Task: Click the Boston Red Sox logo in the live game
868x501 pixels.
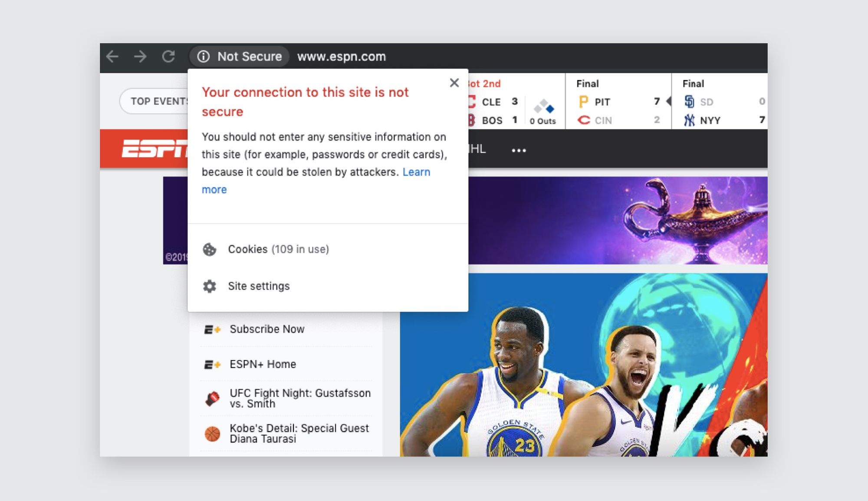Action: 473,120
